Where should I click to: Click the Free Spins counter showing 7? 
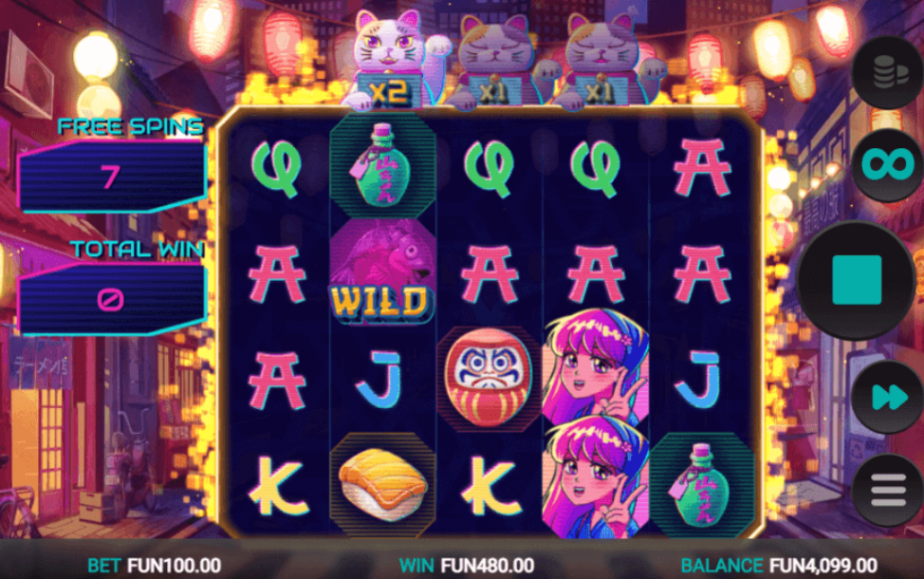[113, 176]
